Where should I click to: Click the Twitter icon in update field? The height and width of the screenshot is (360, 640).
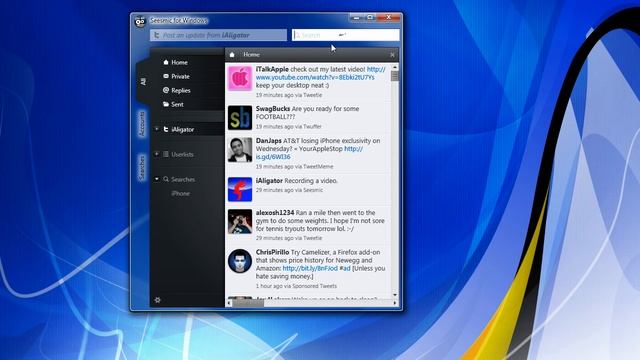click(156, 35)
